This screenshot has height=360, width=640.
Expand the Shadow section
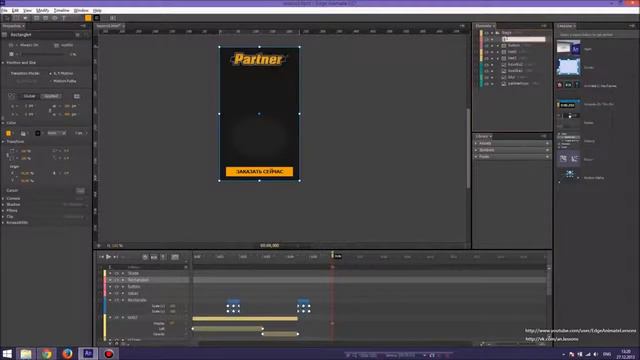click(x=3, y=204)
